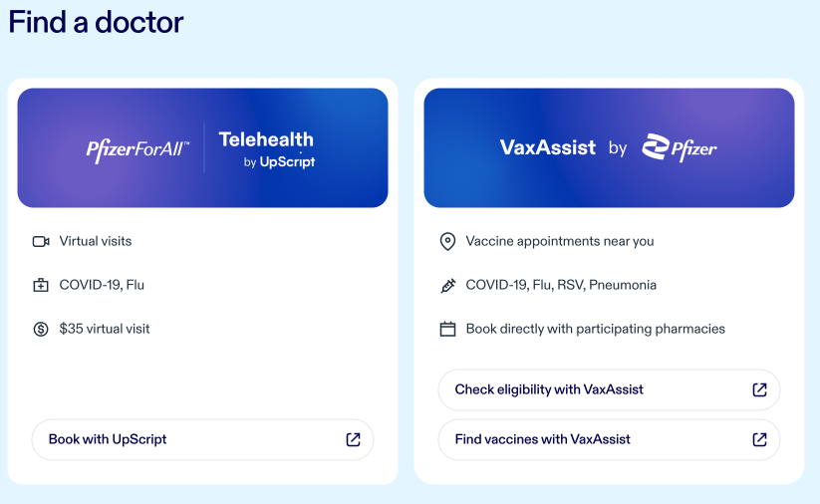Click the video camera icon beside Virtual visits

(41, 241)
